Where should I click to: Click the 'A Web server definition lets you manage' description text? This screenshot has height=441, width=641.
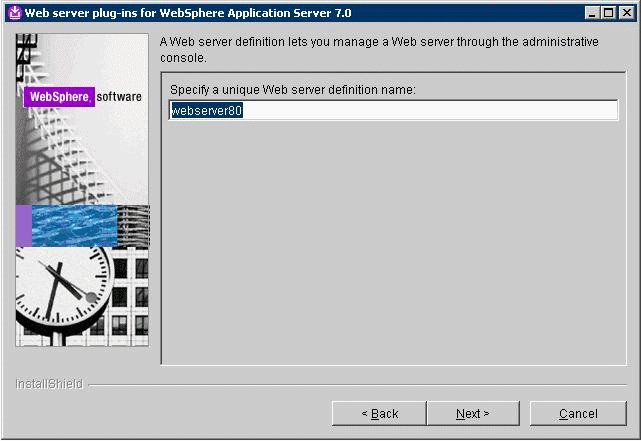[x=379, y=49]
